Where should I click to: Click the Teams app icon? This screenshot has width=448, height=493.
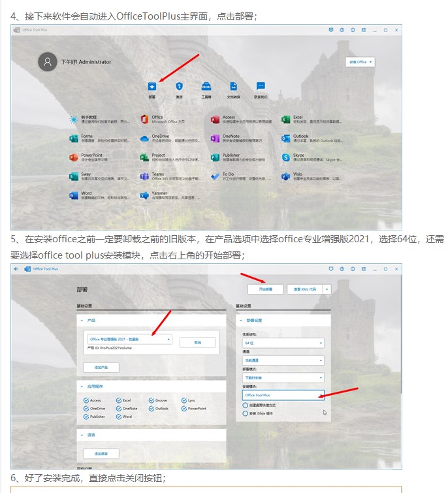(x=144, y=176)
